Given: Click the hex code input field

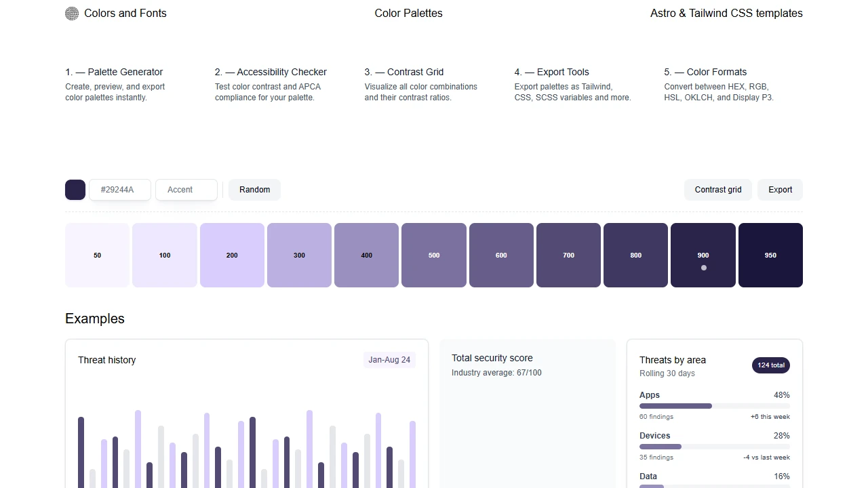Looking at the screenshot, I should pos(119,190).
